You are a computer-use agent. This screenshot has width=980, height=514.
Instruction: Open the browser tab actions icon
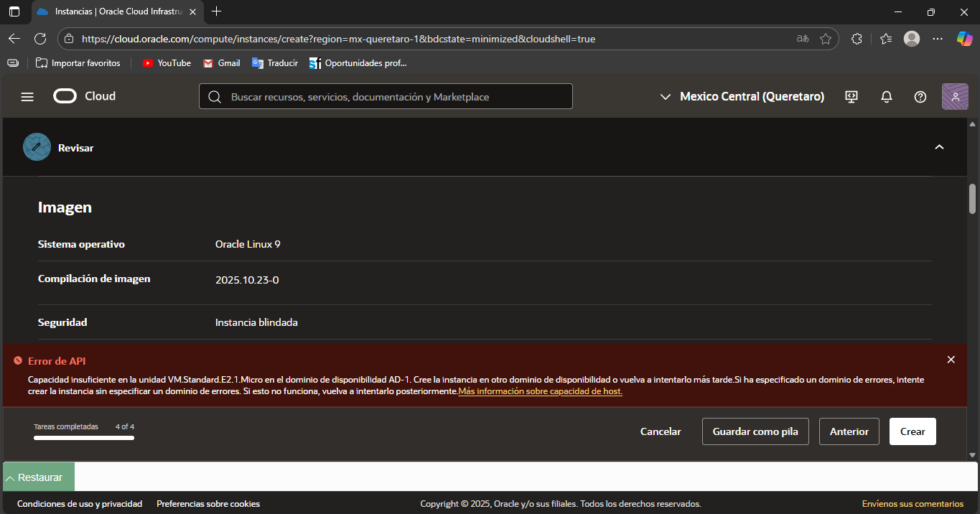pos(14,11)
